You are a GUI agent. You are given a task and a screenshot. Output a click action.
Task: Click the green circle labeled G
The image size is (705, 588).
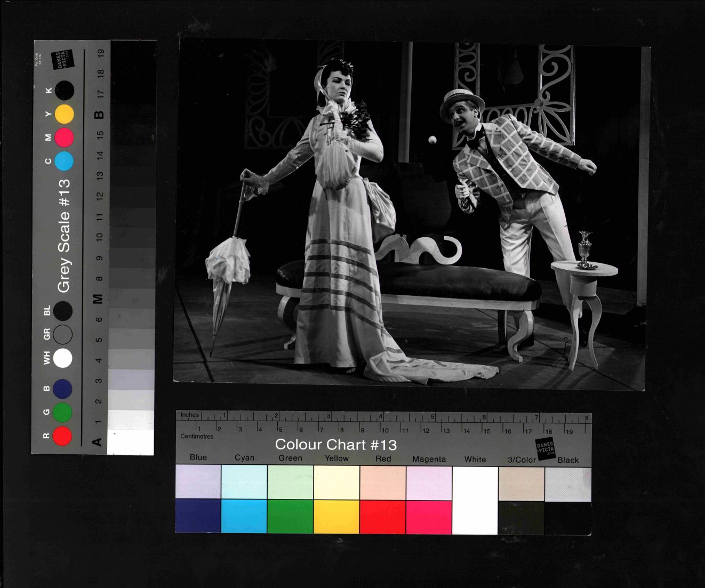(62, 412)
